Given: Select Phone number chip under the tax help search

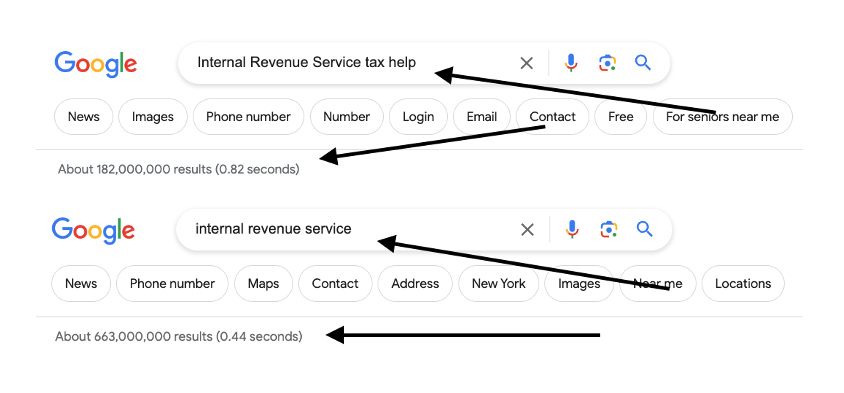Looking at the screenshot, I should pos(248,117).
